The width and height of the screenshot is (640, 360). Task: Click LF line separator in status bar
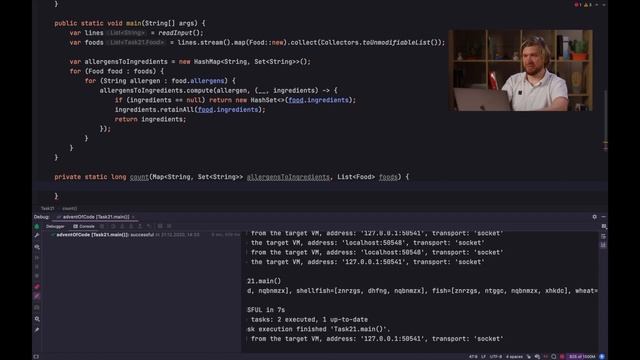(483, 357)
